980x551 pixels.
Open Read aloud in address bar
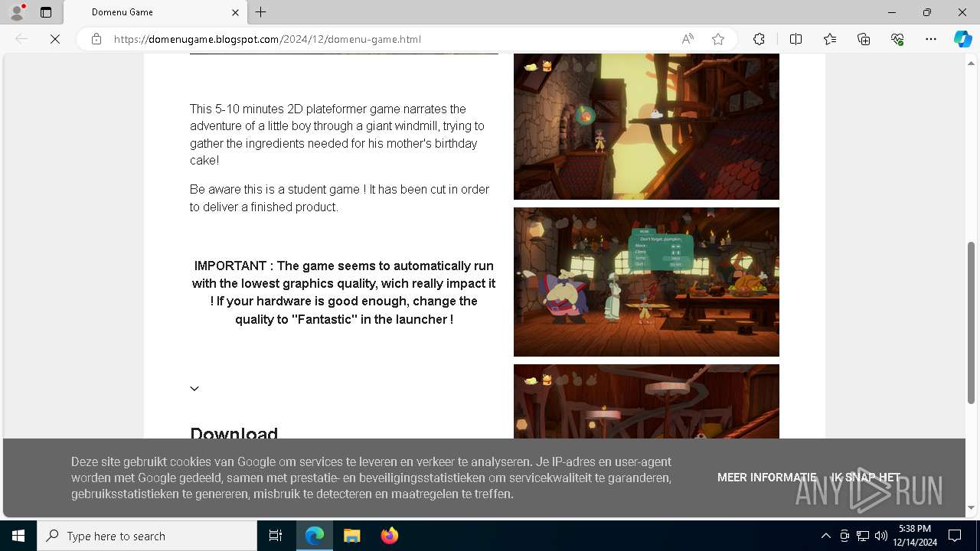pos(688,39)
